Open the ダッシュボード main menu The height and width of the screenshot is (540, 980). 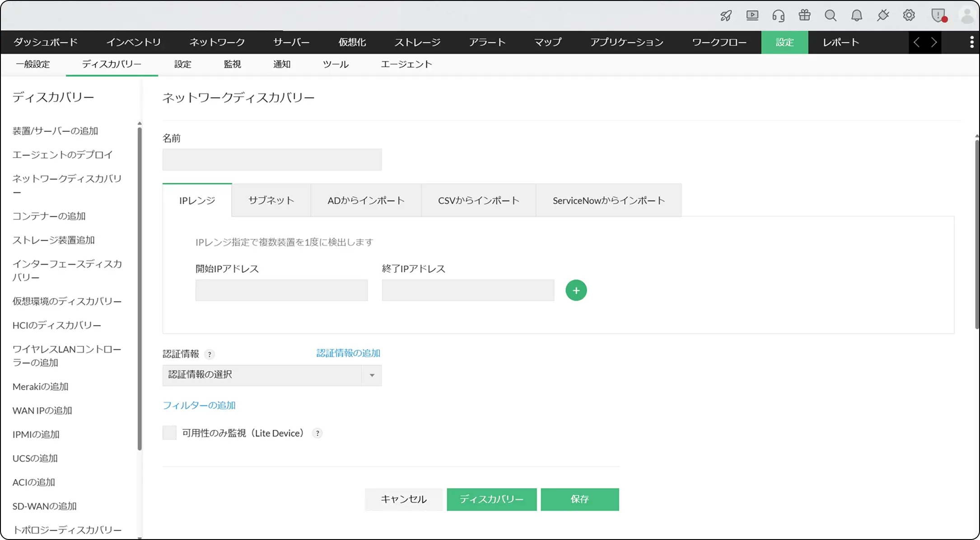click(46, 42)
